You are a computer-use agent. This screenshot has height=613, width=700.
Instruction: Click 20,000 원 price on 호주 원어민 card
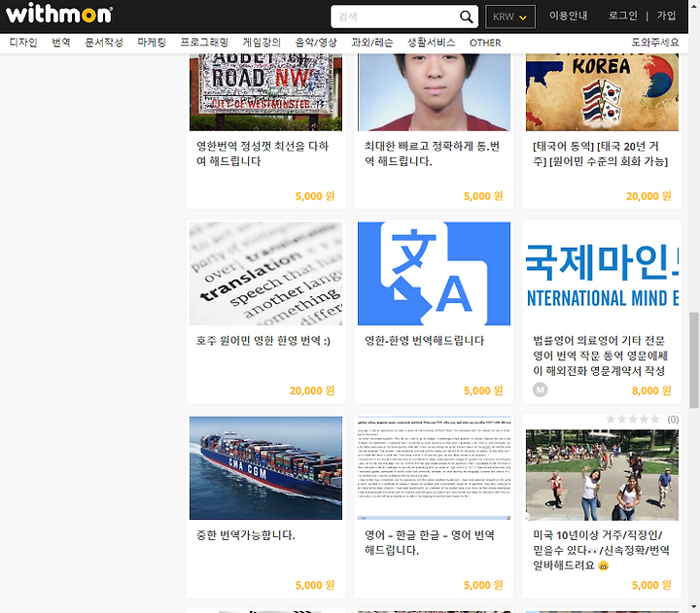(312, 391)
